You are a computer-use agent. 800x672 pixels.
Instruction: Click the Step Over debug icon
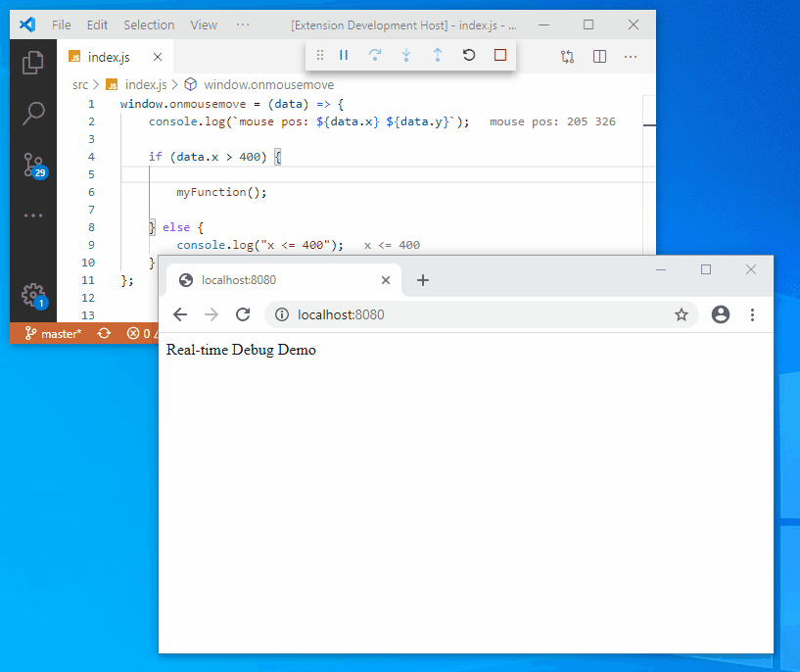[375, 55]
